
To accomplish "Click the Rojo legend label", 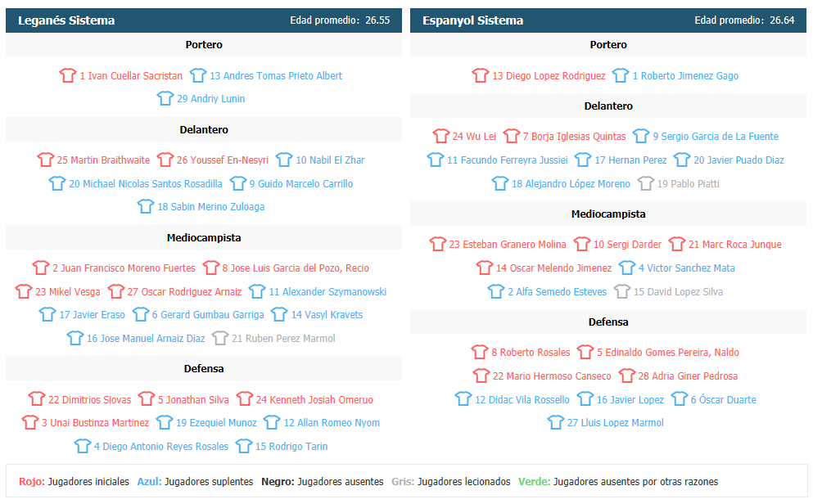I will coord(31,482).
